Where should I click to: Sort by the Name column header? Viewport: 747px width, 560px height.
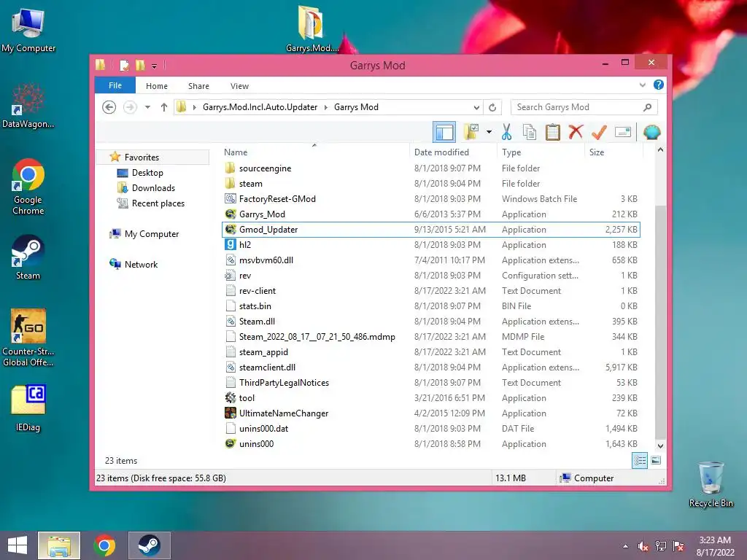pyautogui.click(x=314, y=152)
